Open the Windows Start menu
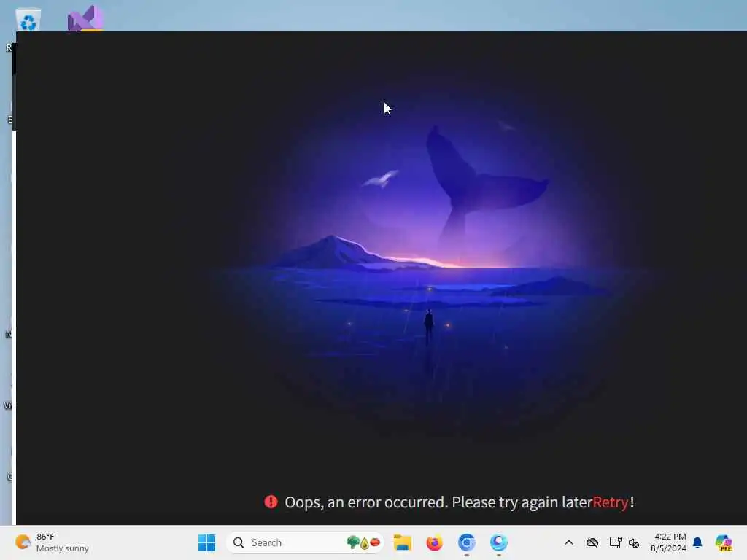This screenshot has width=747, height=560. (x=206, y=542)
